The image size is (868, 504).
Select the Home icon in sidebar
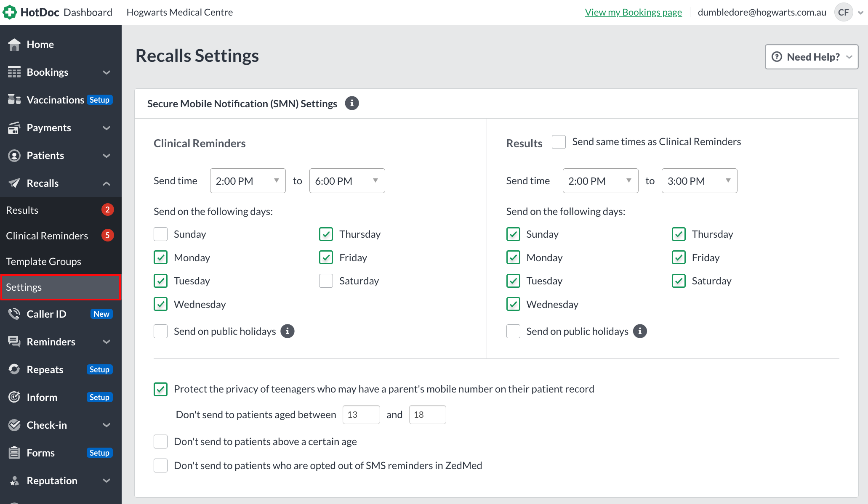coord(14,44)
